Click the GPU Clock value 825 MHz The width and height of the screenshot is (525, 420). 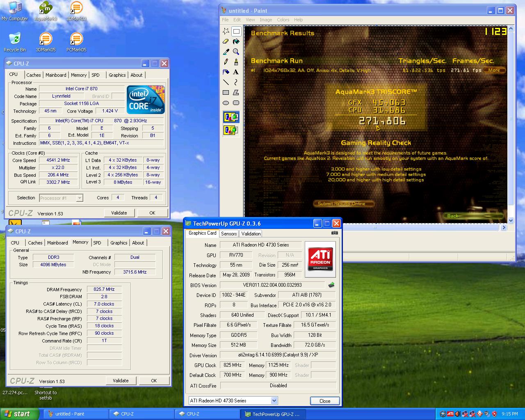point(233,365)
